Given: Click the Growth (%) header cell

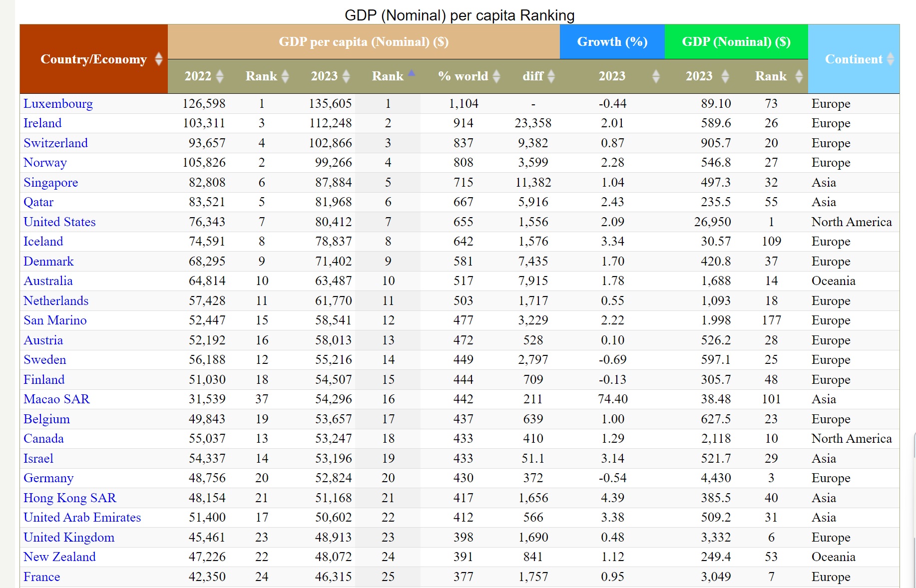Looking at the screenshot, I should coord(612,42).
